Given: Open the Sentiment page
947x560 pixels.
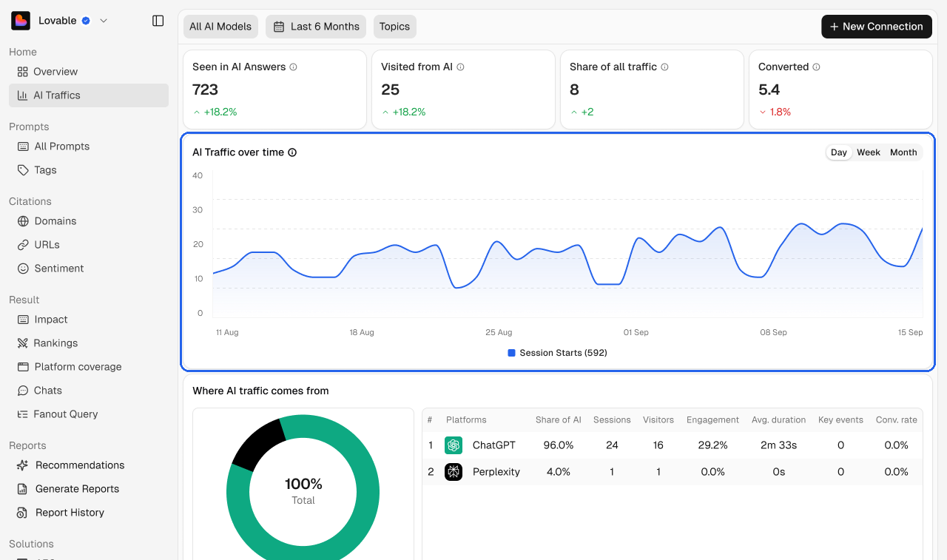Looking at the screenshot, I should tap(89, 269).
